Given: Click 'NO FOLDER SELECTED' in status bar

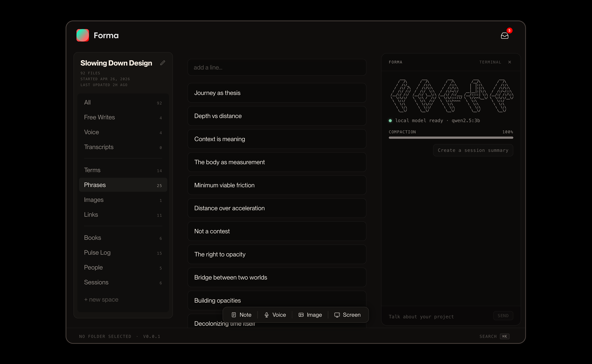Looking at the screenshot, I should [x=105, y=336].
